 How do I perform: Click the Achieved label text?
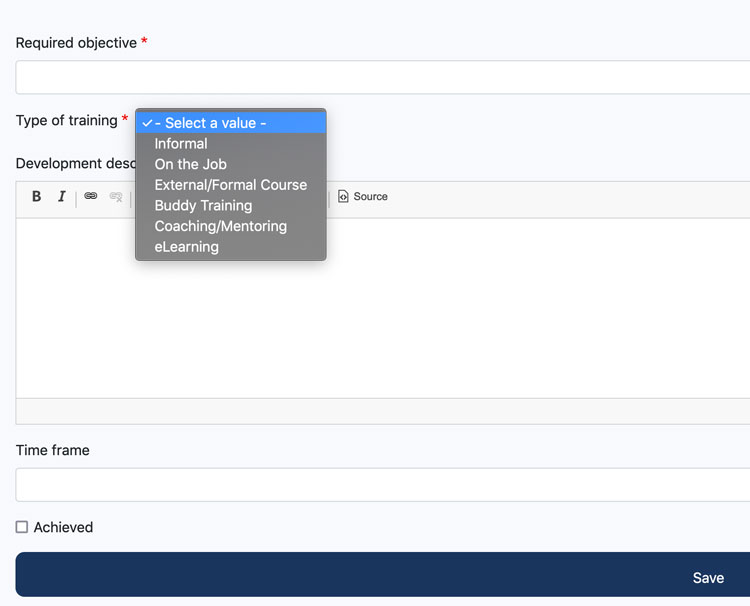[63, 527]
